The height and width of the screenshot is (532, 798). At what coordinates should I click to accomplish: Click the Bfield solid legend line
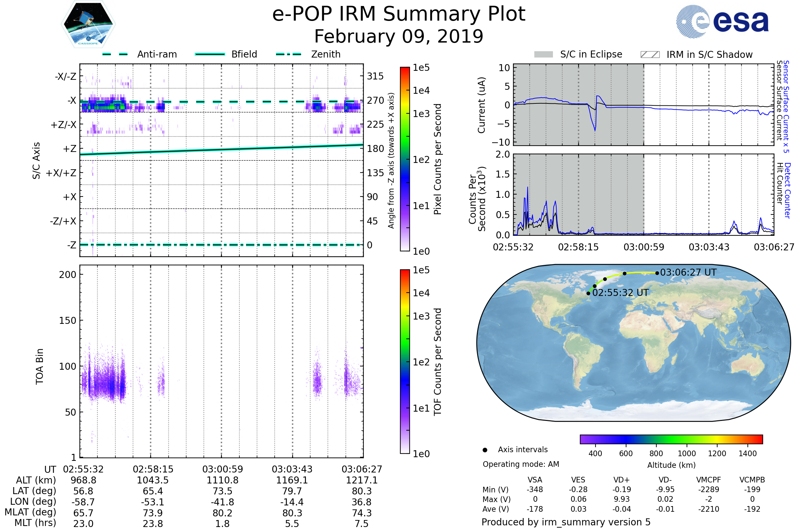[x=210, y=54]
